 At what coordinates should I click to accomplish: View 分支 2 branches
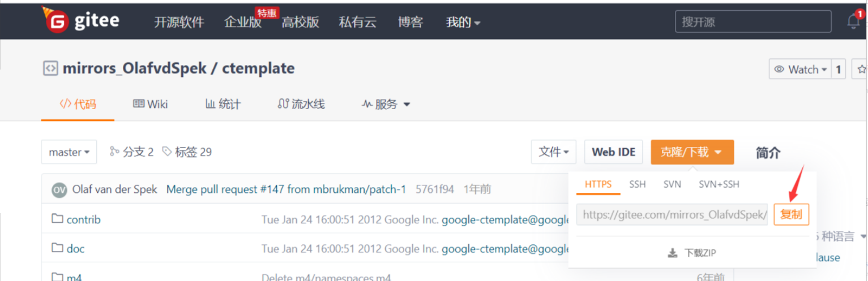click(x=131, y=152)
